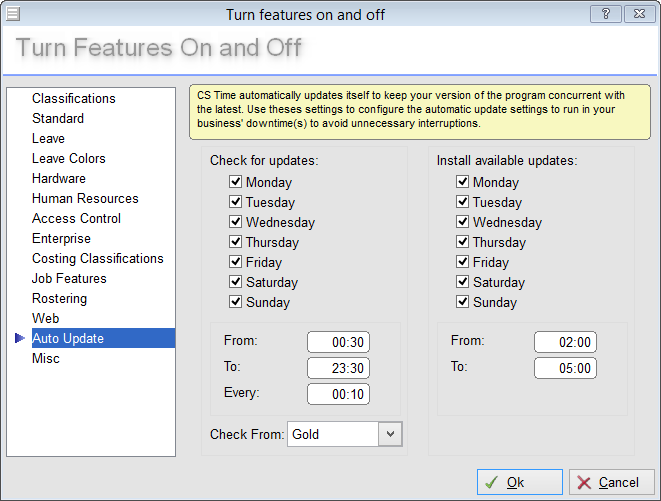
Task: Click the check-updates To time field
Action: (338, 368)
